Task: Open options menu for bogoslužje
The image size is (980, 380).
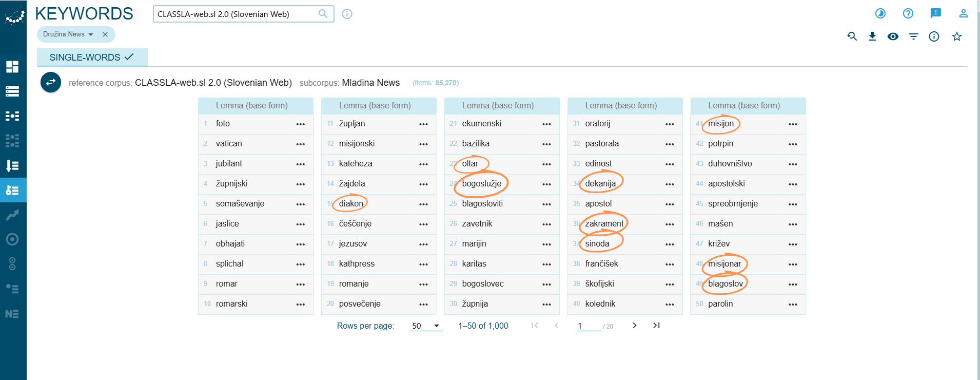Action: point(546,184)
